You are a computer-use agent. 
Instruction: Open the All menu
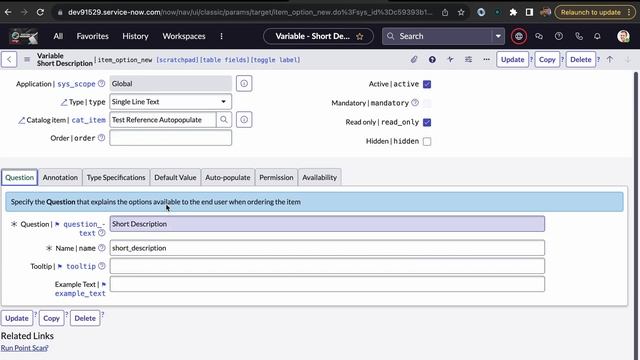pyautogui.click(x=58, y=36)
